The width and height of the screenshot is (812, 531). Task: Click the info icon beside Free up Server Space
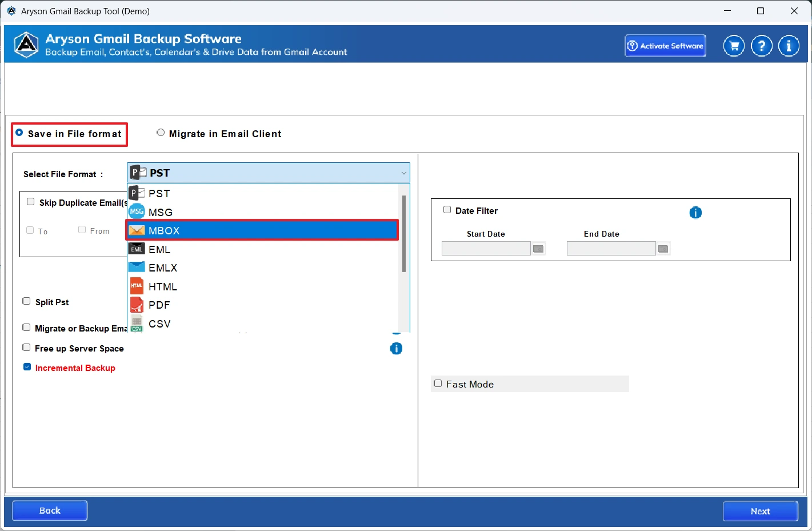click(x=396, y=349)
